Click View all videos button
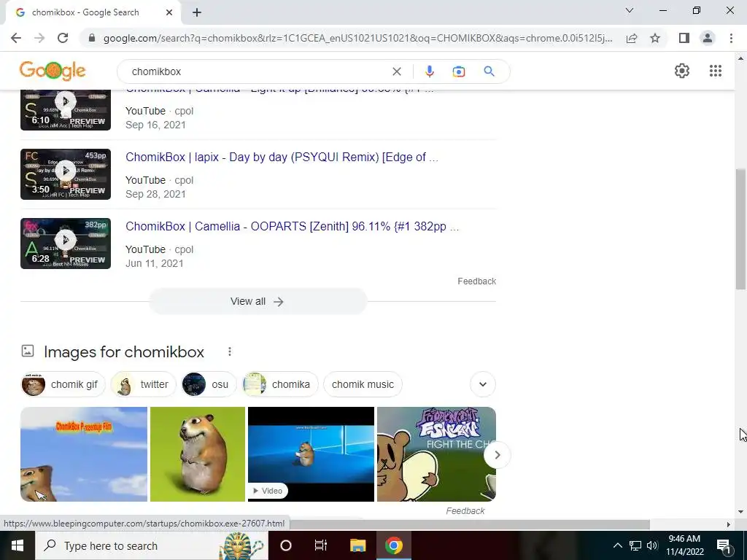Screen dimensions: 747x560 (x=258, y=301)
